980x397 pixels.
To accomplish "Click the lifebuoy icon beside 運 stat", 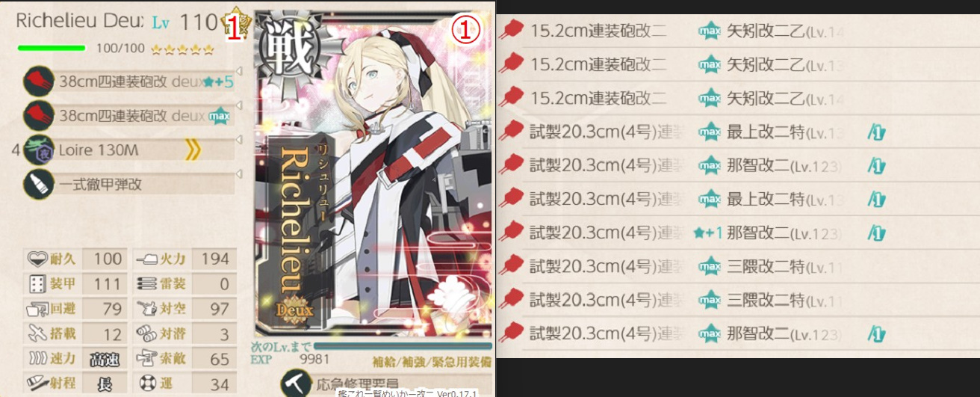I will pyautogui.click(x=146, y=385).
